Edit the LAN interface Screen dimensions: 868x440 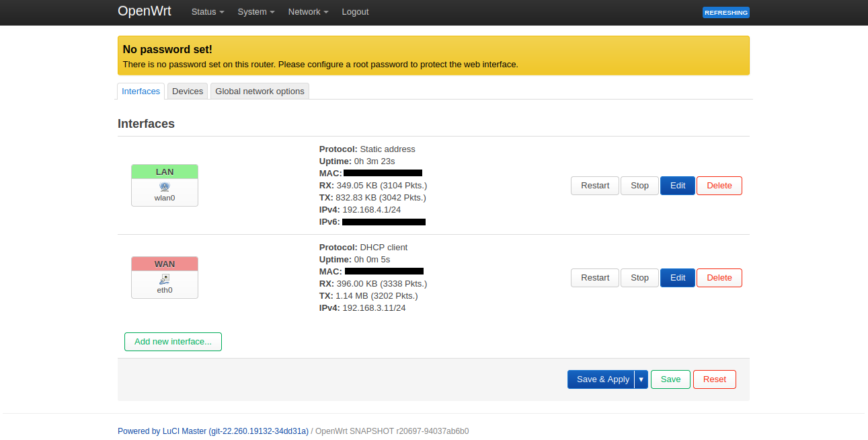678,186
